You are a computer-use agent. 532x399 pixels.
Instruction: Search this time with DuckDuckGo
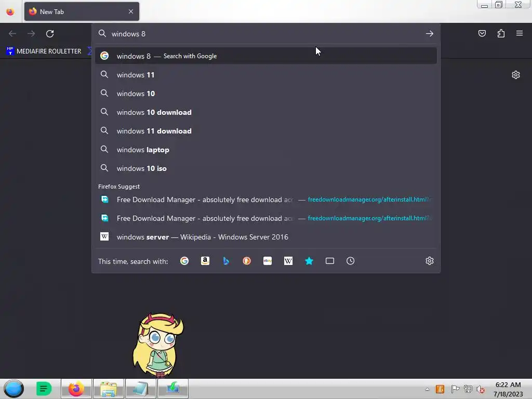tap(247, 261)
